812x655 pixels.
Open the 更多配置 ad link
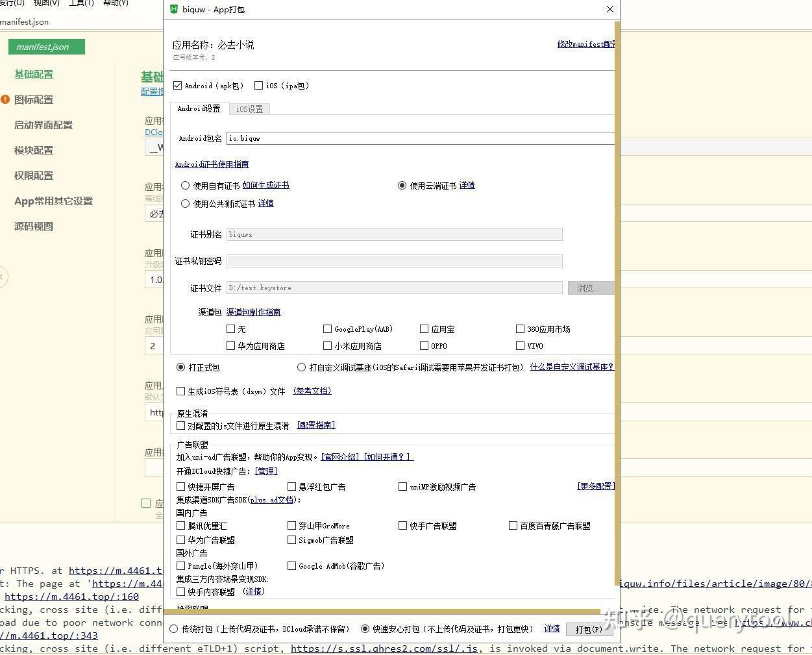[596, 486]
